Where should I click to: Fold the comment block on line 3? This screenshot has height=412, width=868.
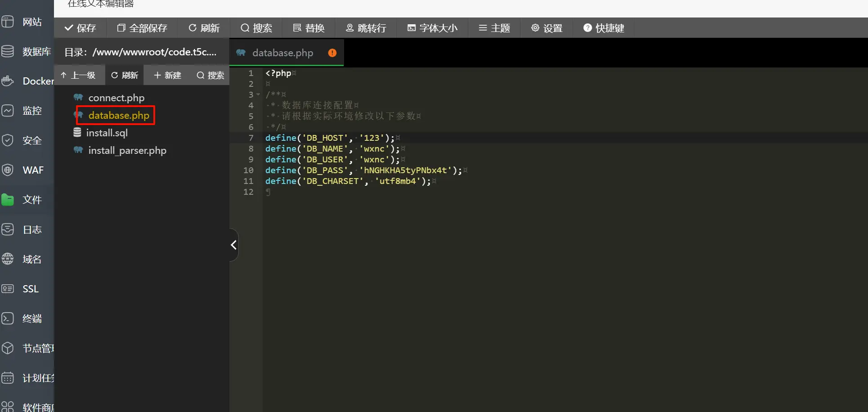(x=257, y=94)
